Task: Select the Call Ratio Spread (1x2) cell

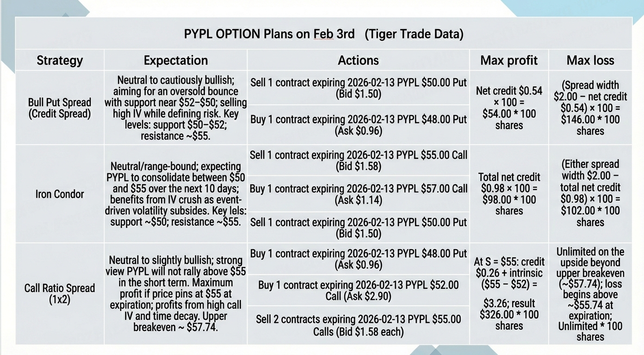Action: [x=60, y=294]
